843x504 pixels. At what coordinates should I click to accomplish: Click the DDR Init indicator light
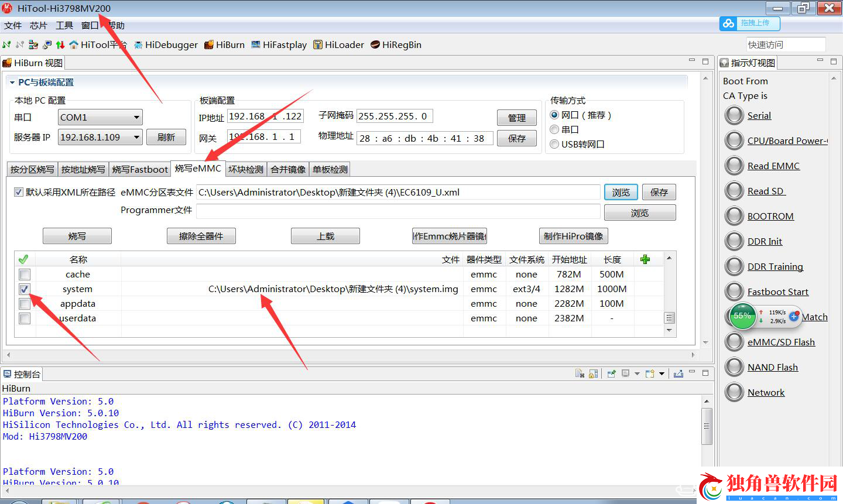pyautogui.click(x=734, y=241)
